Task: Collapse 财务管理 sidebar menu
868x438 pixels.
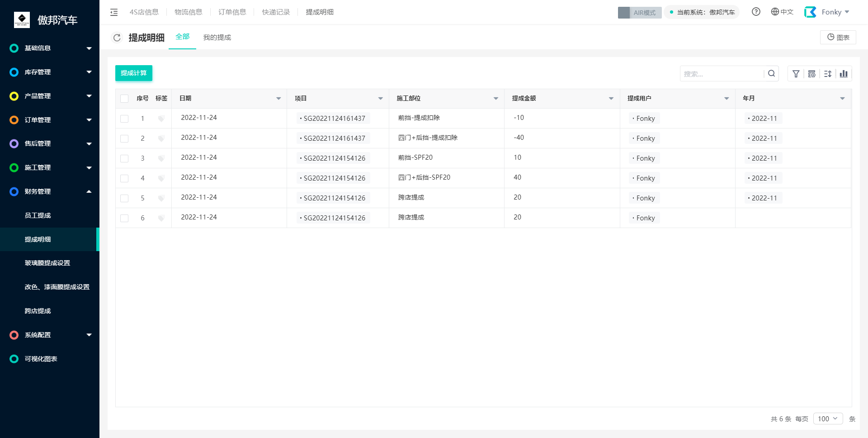Action: (50, 191)
